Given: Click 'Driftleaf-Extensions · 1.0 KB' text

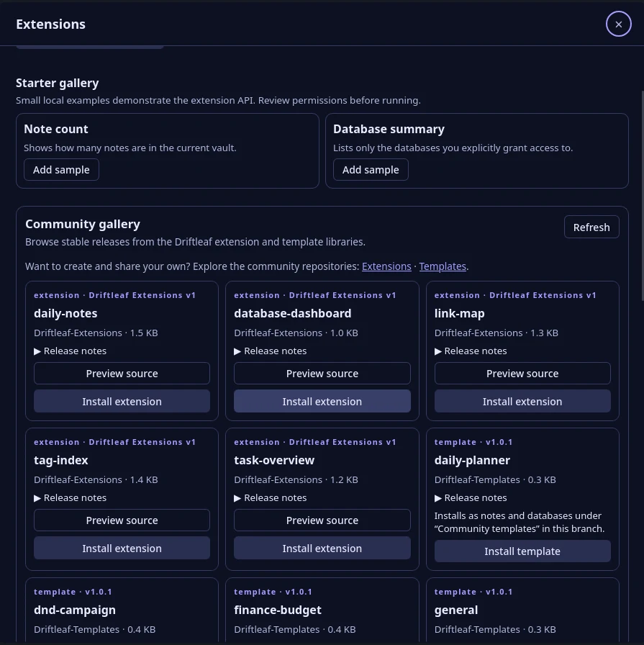Looking at the screenshot, I should 296,333.
